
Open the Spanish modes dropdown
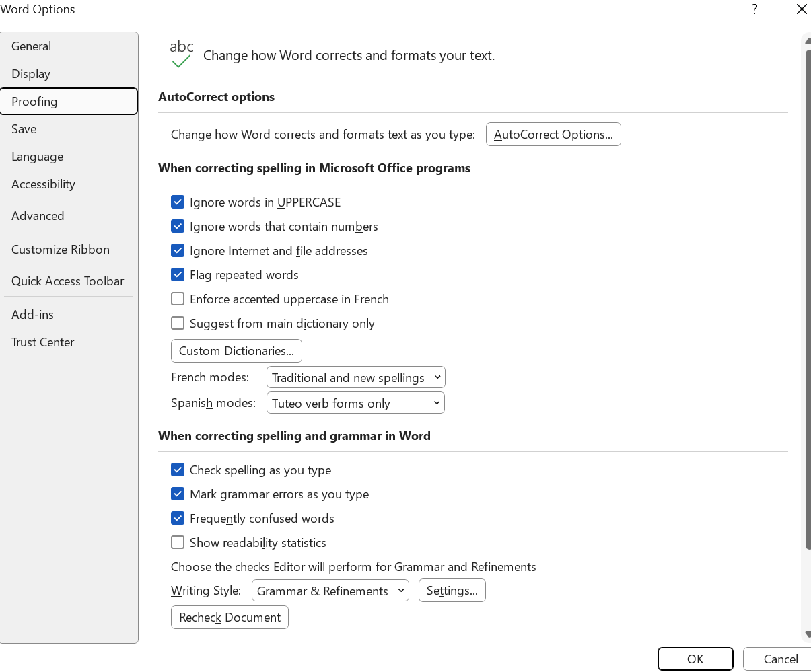tap(355, 403)
